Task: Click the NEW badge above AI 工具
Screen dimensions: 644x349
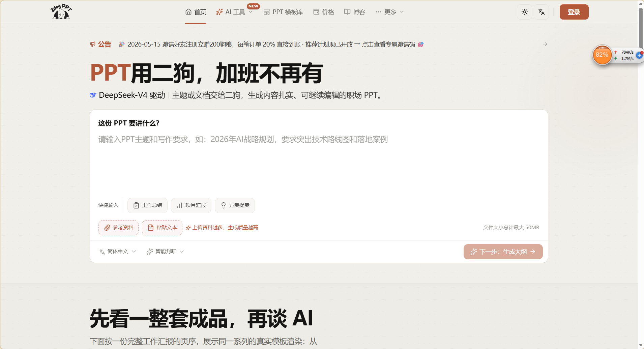Action: coord(253,6)
